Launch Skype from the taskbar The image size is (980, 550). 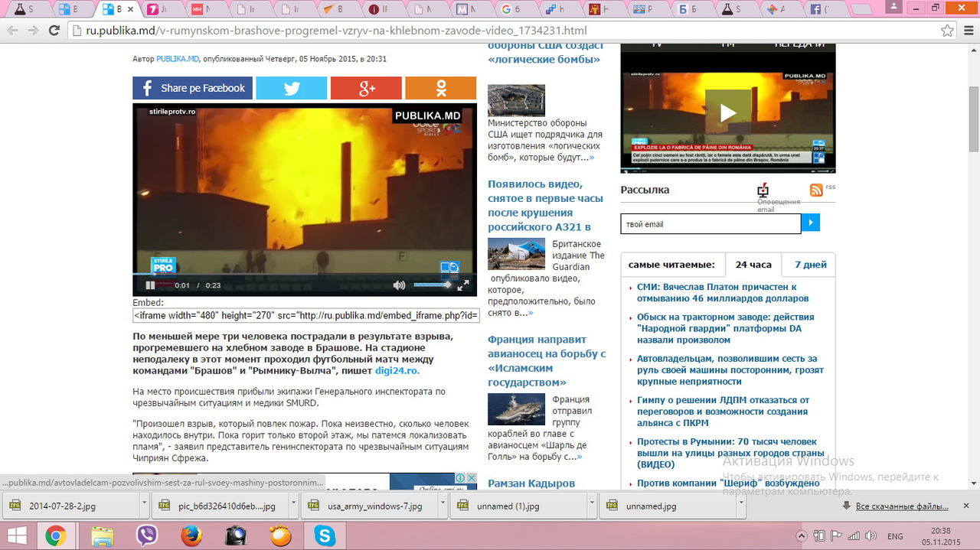pos(325,536)
